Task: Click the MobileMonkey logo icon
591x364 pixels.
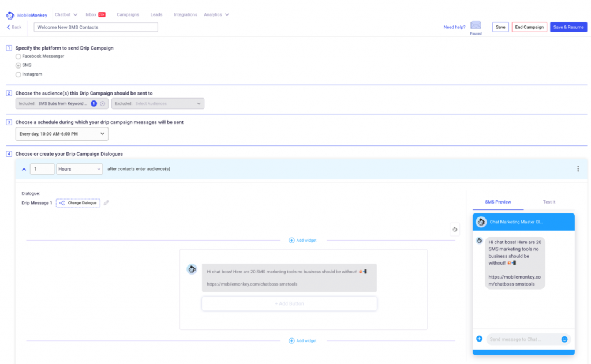Action: tap(10, 15)
